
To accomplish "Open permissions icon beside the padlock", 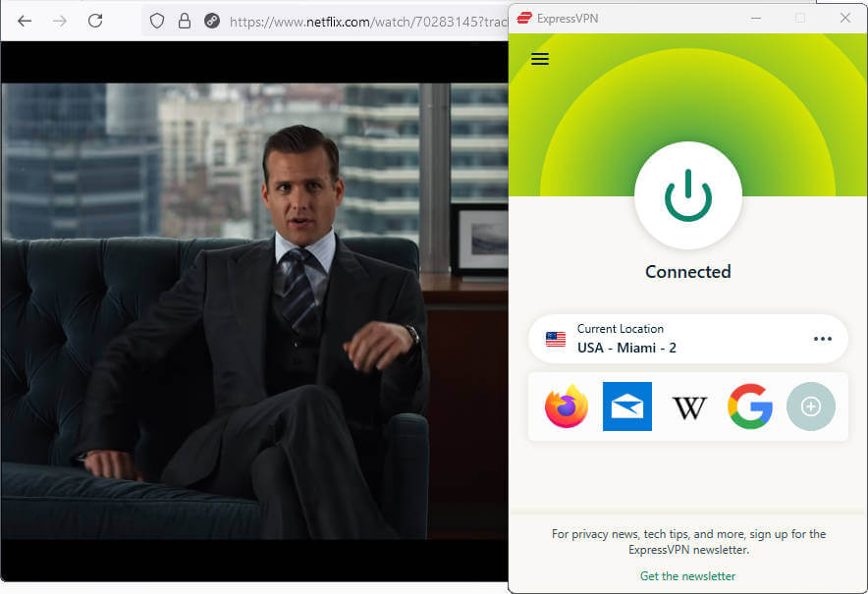I will tap(211, 21).
